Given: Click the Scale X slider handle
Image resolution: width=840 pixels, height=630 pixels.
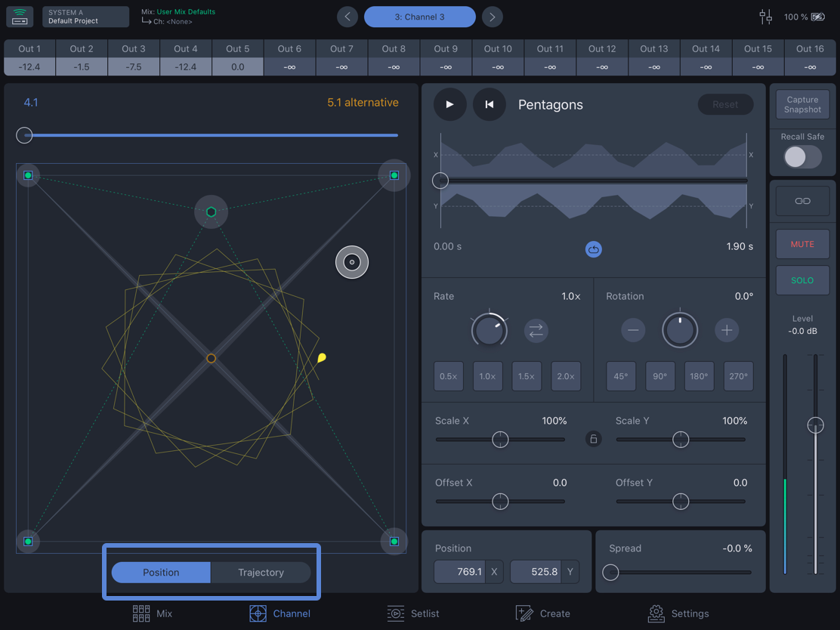Looking at the screenshot, I should pos(500,440).
